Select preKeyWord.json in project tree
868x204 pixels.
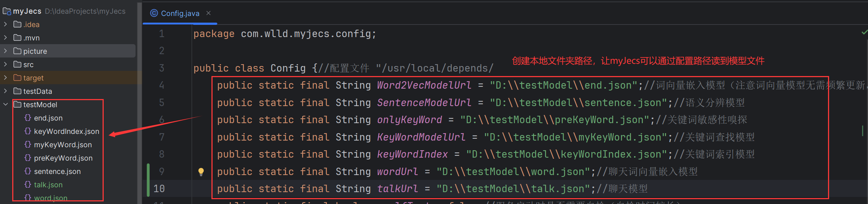(63, 158)
